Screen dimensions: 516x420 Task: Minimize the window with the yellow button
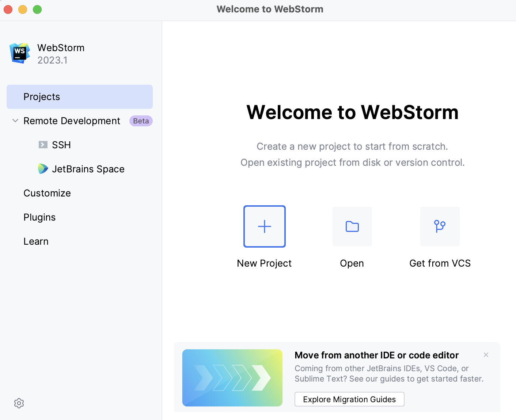pos(23,9)
